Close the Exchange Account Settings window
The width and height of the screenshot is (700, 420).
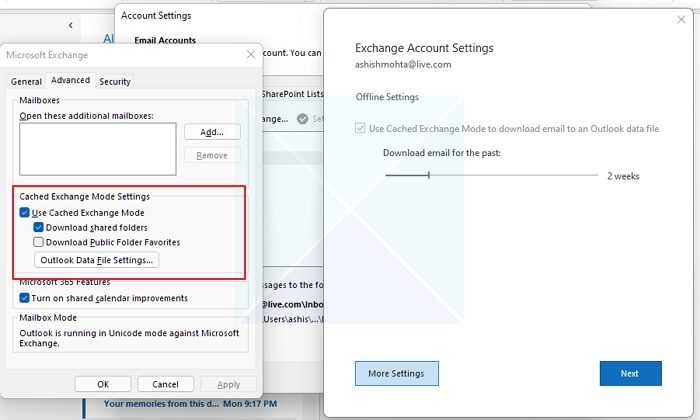tap(681, 20)
